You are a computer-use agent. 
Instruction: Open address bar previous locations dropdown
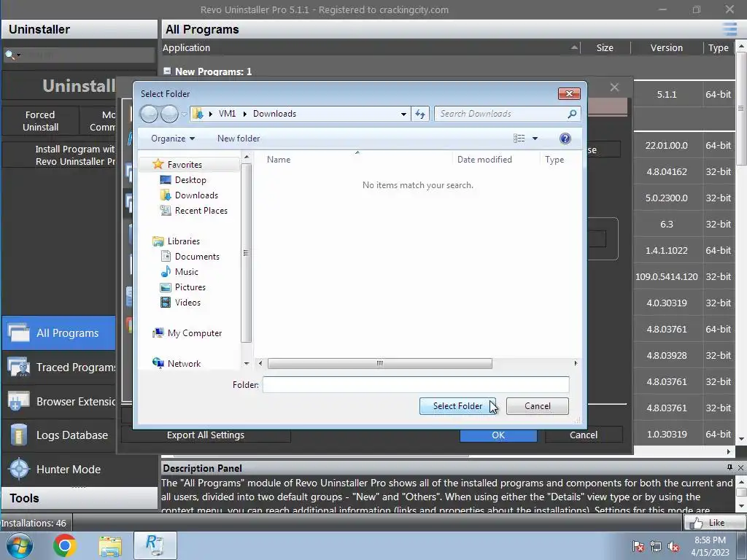(x=403, y=114)
